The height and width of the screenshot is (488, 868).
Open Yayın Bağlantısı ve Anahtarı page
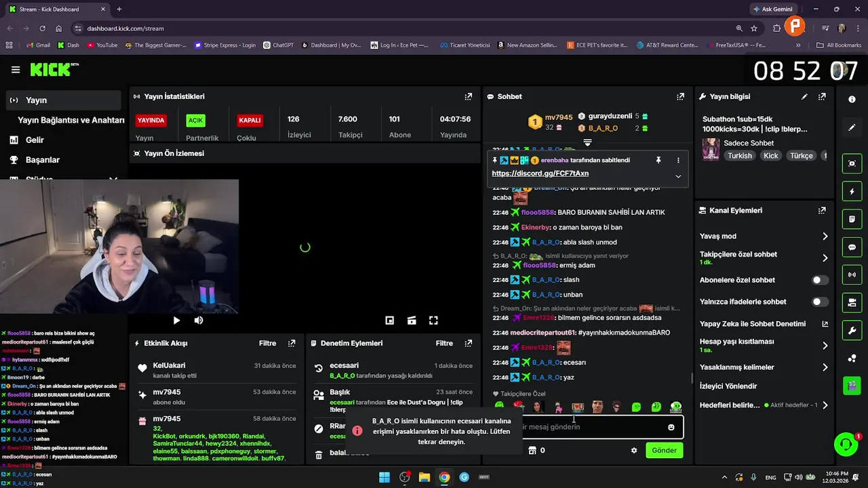tap(71, 120)
